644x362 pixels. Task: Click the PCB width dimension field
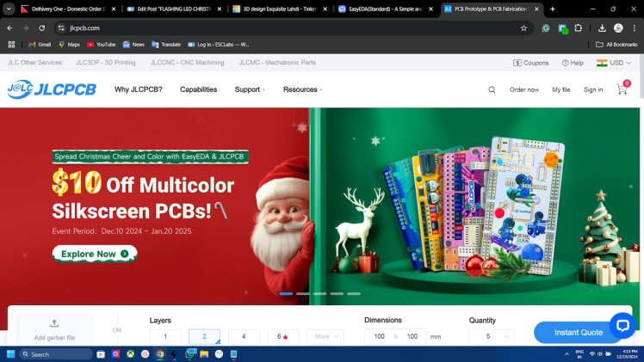coord(379,336)
